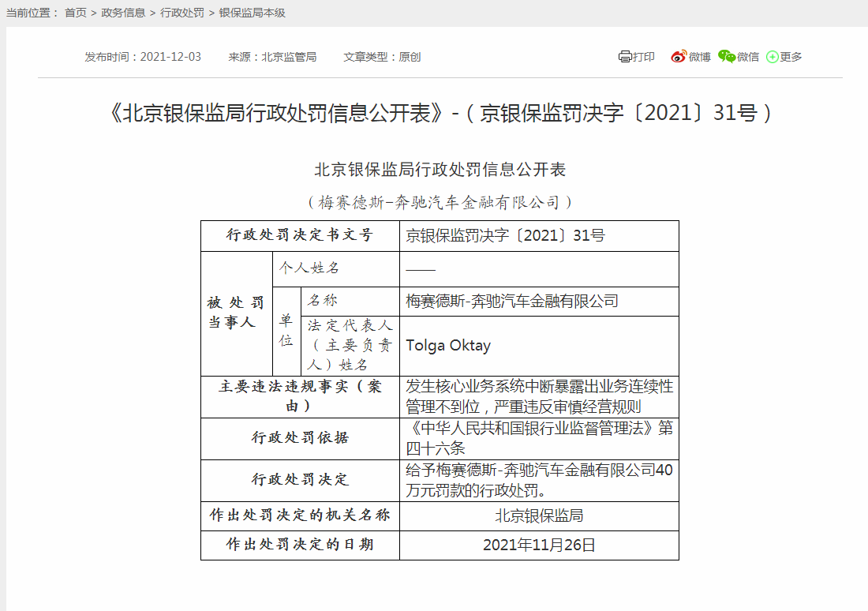This screenshot has height=611, width=868.
Task: Open the 银保监局本级 breadcrumb link
Action: click(252, 13)
